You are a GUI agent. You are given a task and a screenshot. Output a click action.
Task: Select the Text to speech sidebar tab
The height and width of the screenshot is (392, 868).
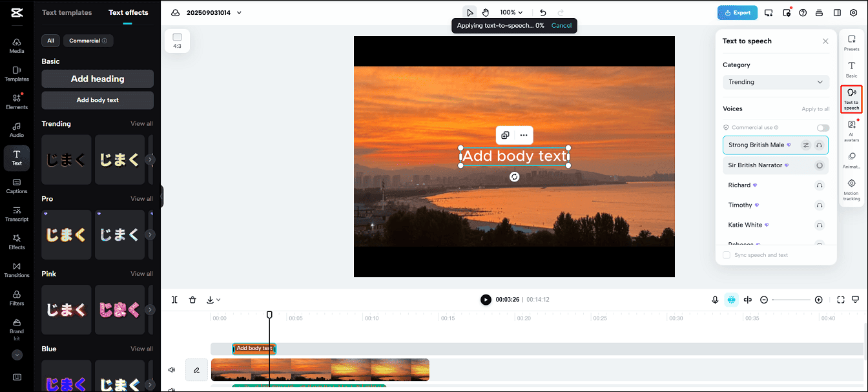point(852,99)
